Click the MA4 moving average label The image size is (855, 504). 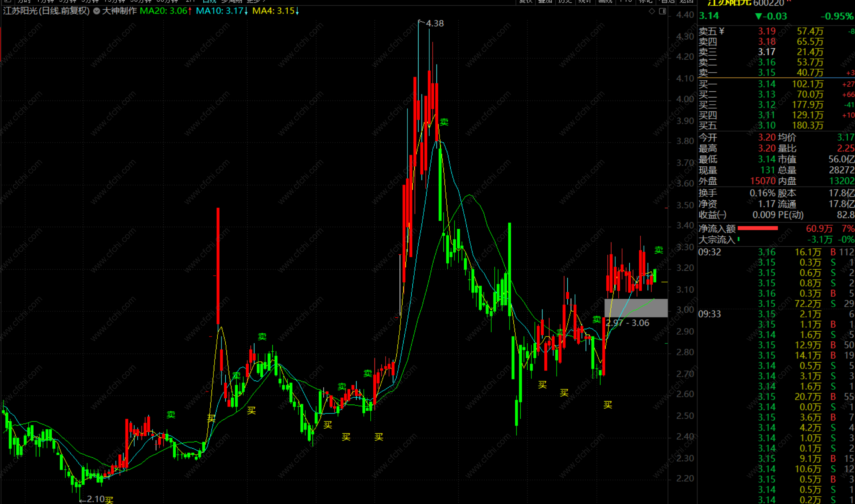click(x=275, y=11)
